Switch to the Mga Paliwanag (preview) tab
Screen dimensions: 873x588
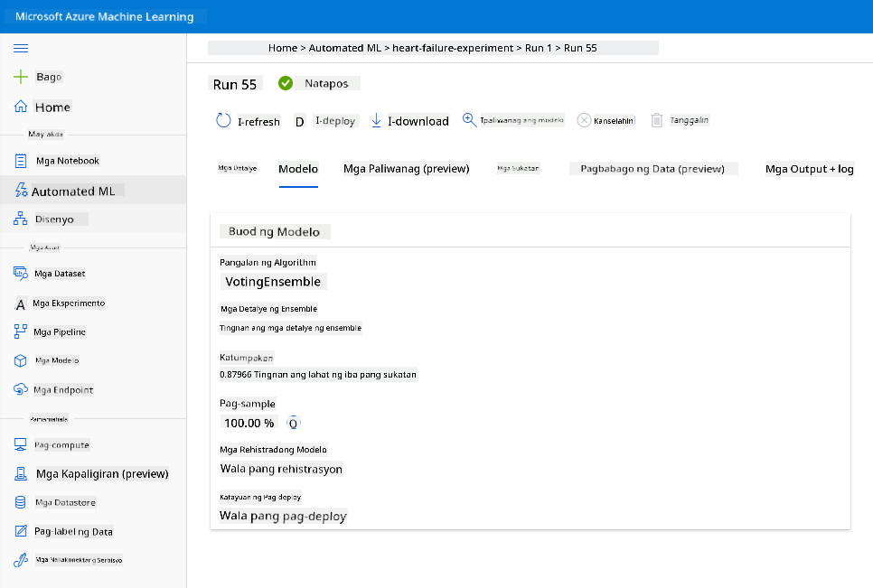click(407, 169)
